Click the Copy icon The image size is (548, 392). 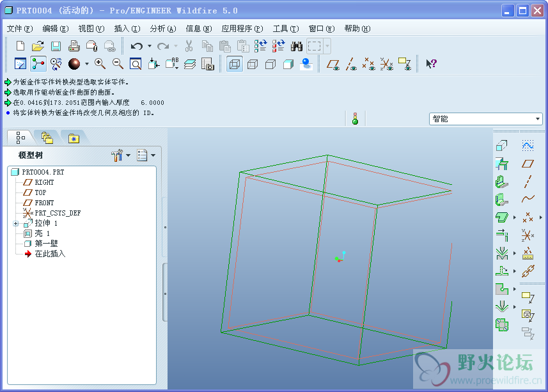point(207,46)
